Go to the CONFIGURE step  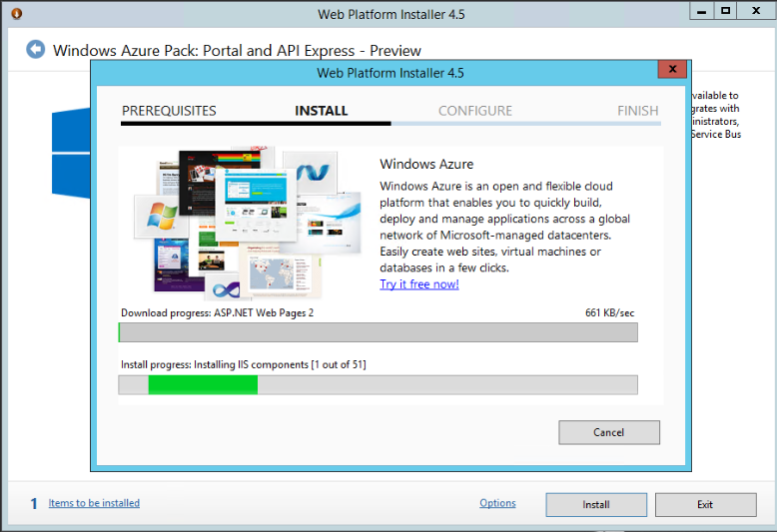[475, 111]
